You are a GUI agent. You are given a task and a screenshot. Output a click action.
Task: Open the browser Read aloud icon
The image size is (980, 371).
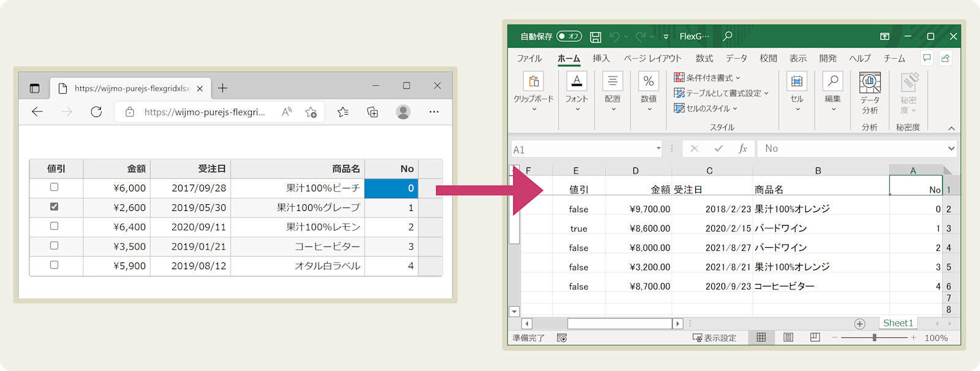[x=287, y=112]
